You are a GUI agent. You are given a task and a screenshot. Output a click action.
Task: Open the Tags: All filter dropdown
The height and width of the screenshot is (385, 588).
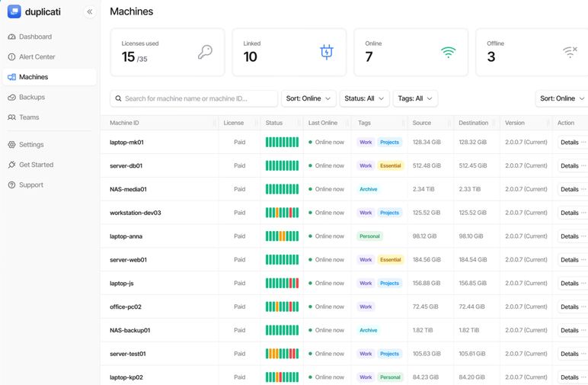click(415, 98)
